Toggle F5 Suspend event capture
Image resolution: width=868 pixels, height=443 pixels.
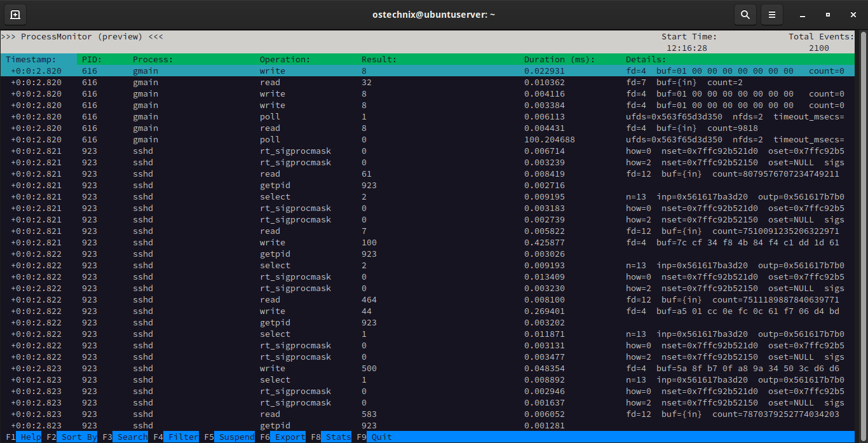(x=236, y=437)
